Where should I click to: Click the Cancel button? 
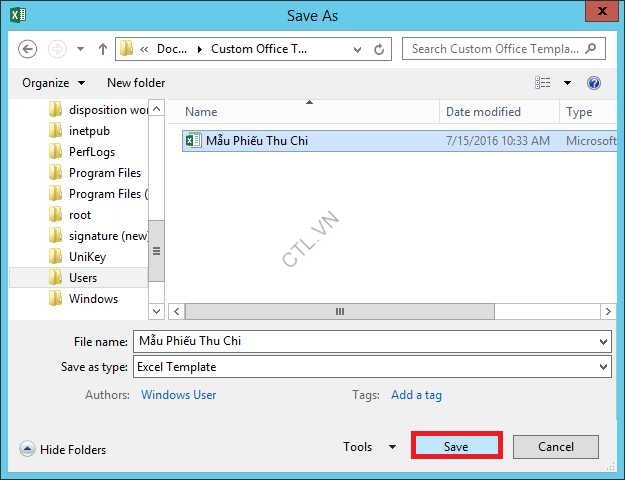tap(556, 447)
